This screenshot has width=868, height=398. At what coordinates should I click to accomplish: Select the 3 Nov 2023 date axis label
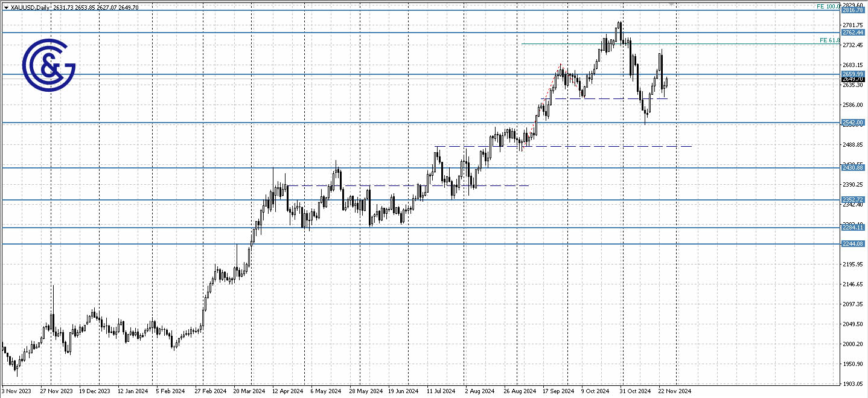coord(16,391)
